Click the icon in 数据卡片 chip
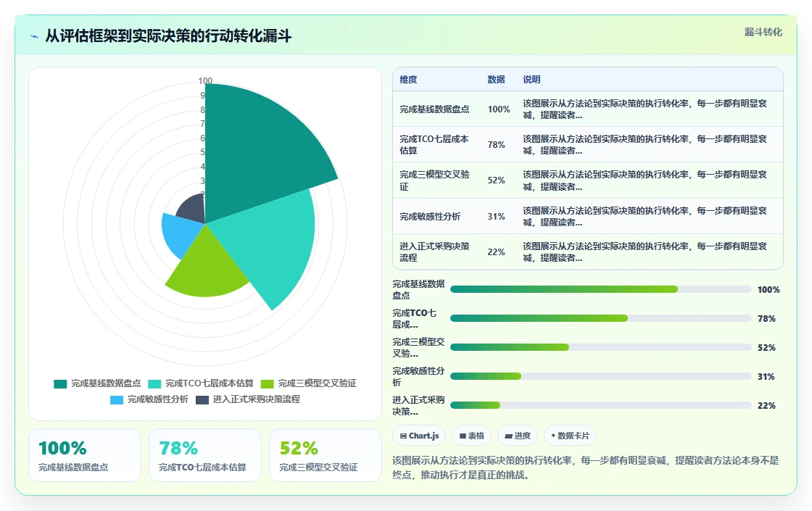812x511 pixels. [x=554, y=436]
